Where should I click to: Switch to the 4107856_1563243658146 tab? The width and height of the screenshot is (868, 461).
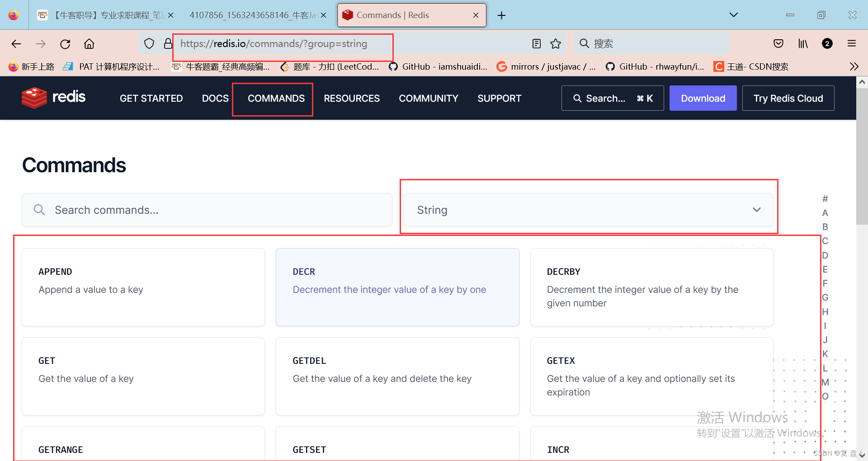[x=258, y=15]
